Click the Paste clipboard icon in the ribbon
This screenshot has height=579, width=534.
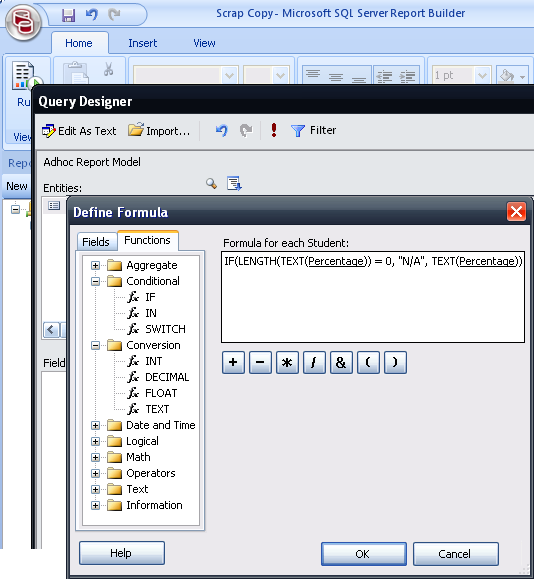[76, 73]
